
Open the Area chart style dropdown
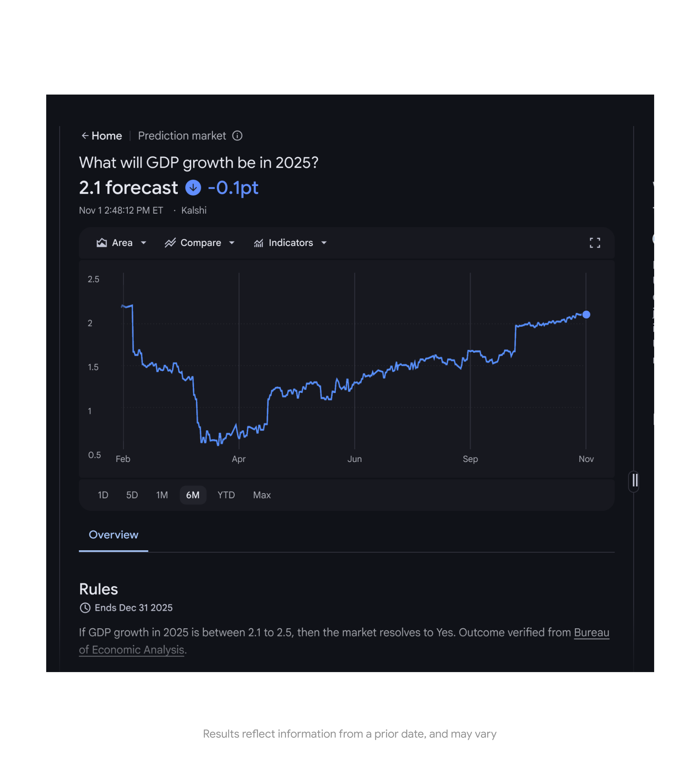click(144, 243)
